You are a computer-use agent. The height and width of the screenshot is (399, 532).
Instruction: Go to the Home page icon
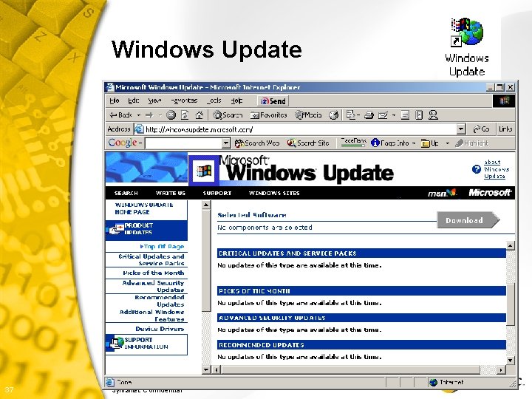coord(199,115)
